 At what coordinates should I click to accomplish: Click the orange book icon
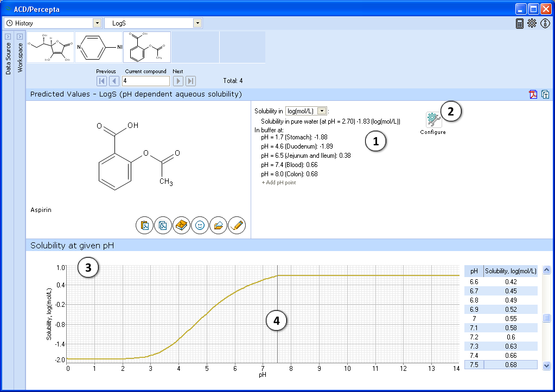click(x=181, y=226)
